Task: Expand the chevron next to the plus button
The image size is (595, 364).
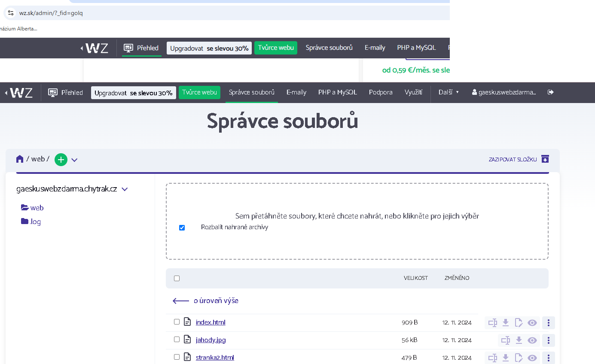Action: point(74,160)
